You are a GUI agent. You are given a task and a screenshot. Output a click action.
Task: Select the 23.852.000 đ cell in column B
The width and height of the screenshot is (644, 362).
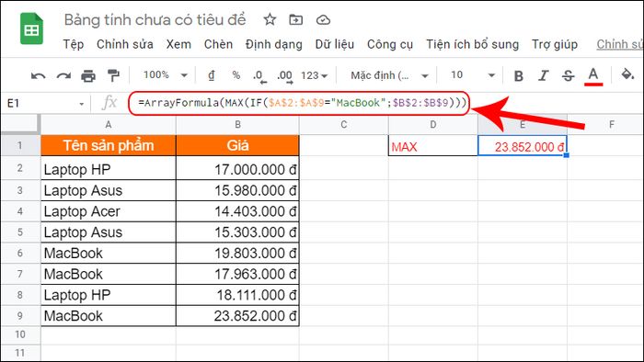click(x=237, y=316)
